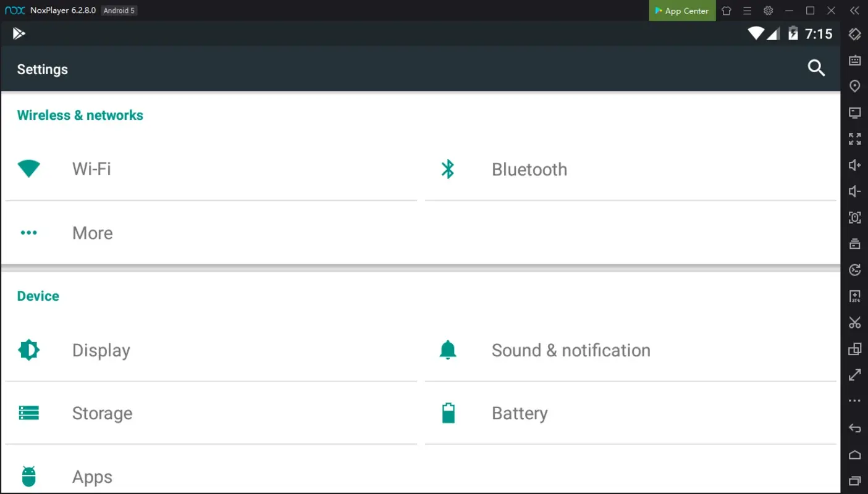Decrease volume using the sidebar speaker icon
Image resolution: width=868 pixels, height=494 pixels.
pos(854,191)
